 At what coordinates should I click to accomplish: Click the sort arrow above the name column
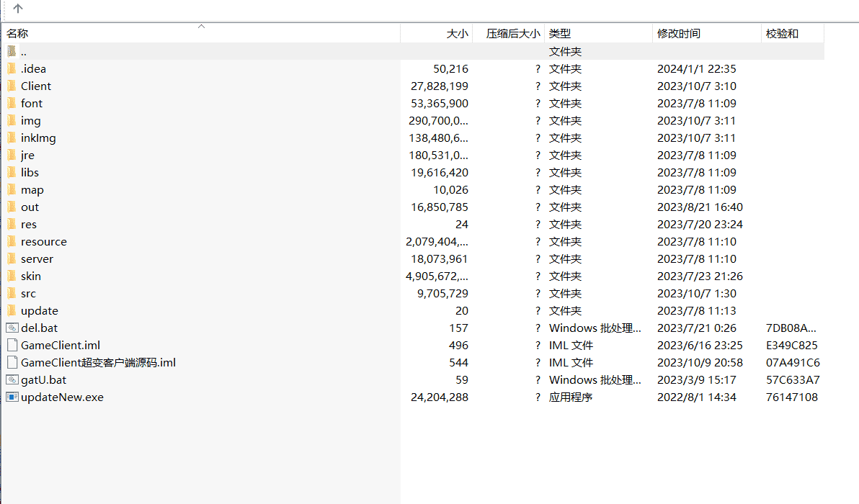pyautogui.click(x=201, y=27)
